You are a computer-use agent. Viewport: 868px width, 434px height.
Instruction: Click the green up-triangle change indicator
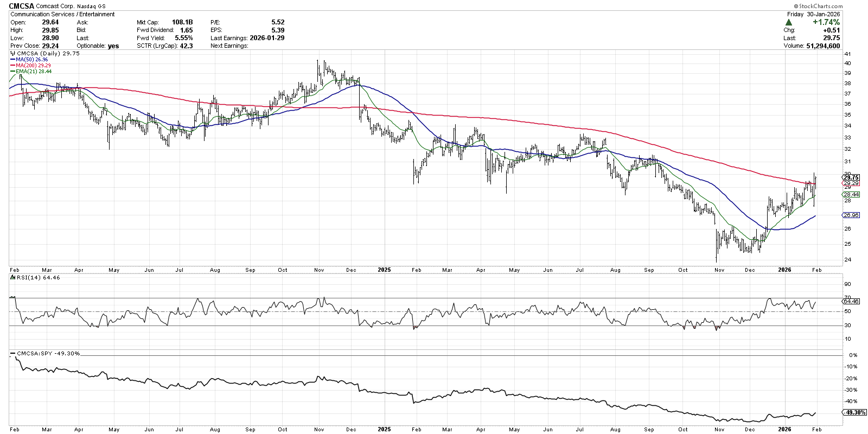788,22
